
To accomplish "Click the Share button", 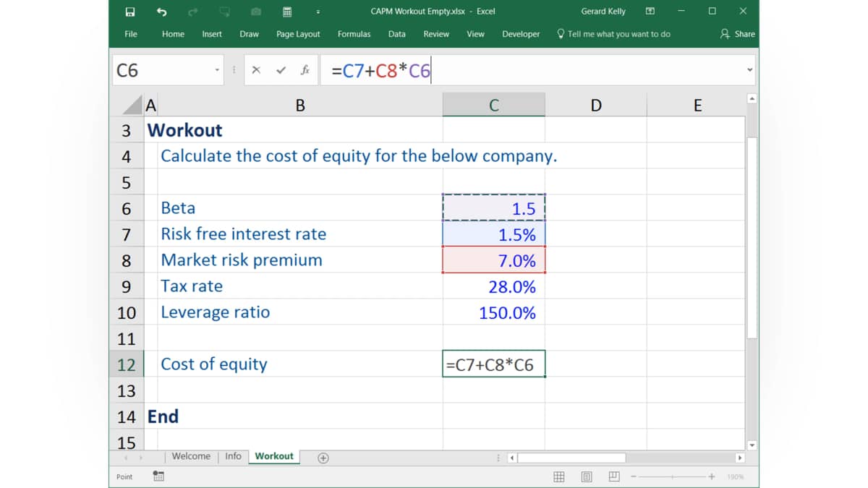I will tap(738, 34).
